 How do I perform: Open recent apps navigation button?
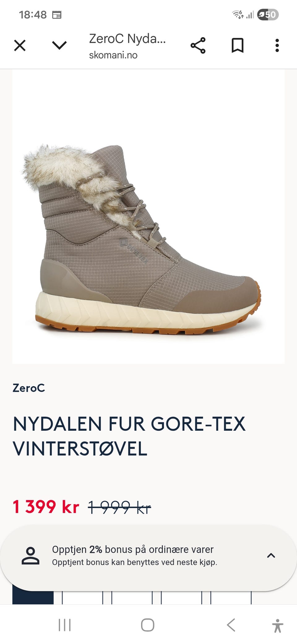pyautogui.click(x=65, y=625)
